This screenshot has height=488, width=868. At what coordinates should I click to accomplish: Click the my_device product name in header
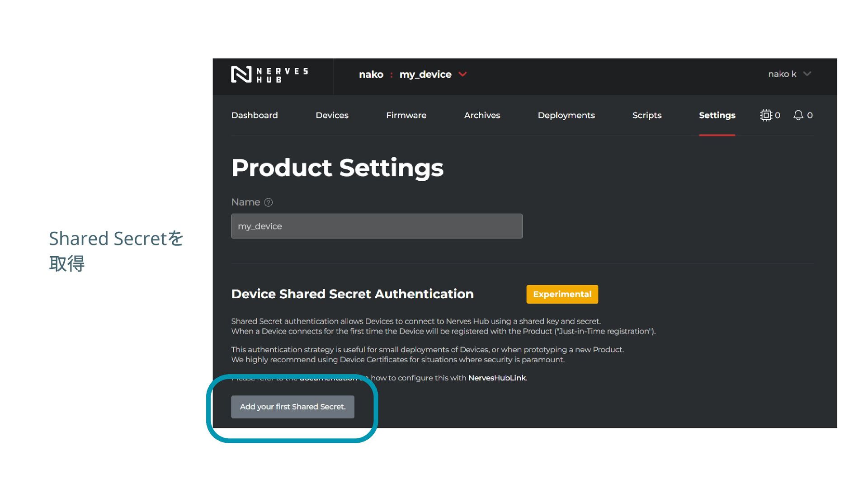coord(425,75)
